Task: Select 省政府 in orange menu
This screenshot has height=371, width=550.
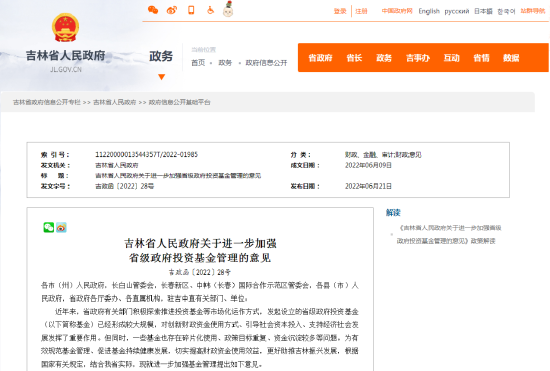Action: pos(320,58)
